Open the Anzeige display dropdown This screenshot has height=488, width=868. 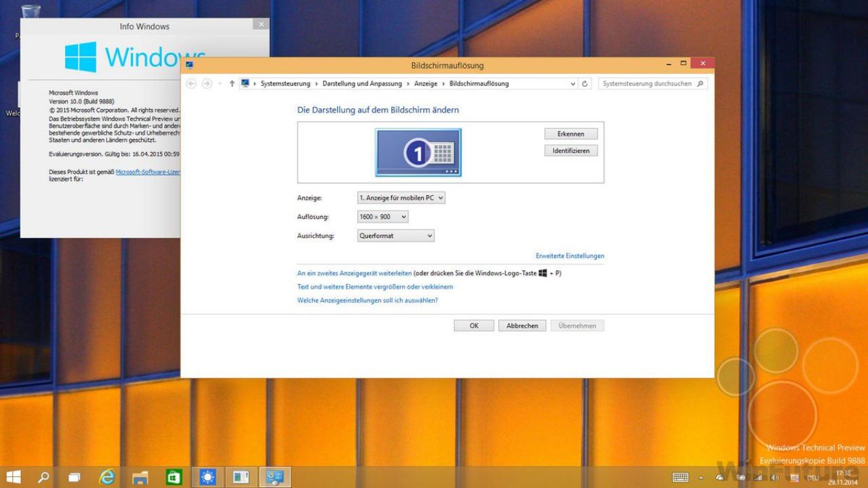point(401,198)
